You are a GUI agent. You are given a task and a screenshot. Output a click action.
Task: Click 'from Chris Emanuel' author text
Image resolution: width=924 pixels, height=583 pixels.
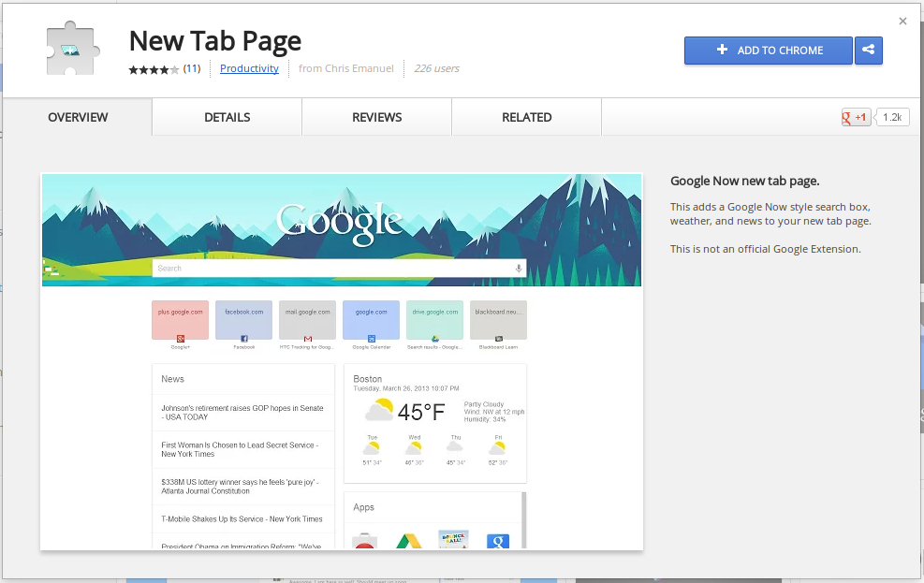(345, 68)
